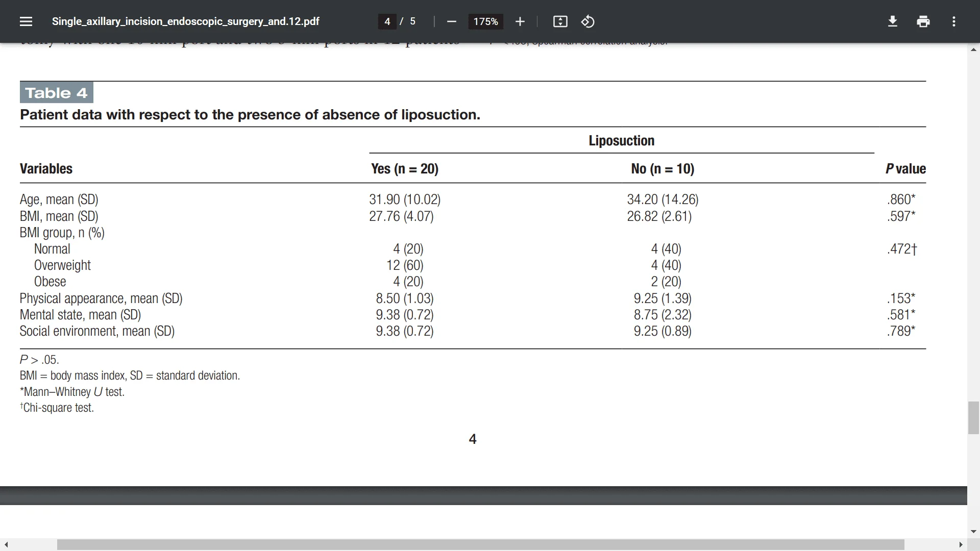Open the three-dot more actions menu
Image resolution: width=980 pixels, height=551 pixels.
[953, 21]
